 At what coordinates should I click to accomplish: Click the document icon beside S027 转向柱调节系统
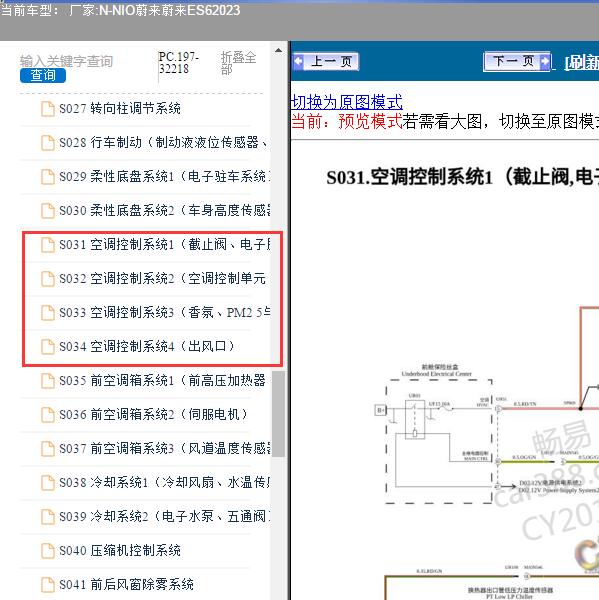pos(48,109)
